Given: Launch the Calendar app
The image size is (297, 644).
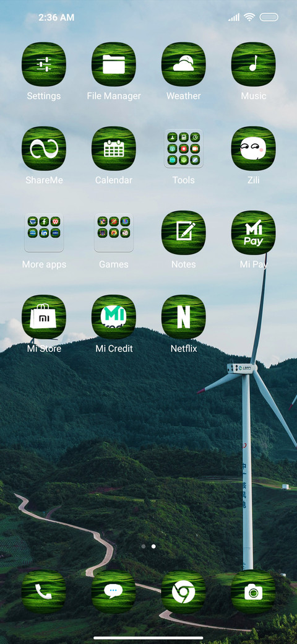Looking at the screenshot, I should [x=114, y=148].
